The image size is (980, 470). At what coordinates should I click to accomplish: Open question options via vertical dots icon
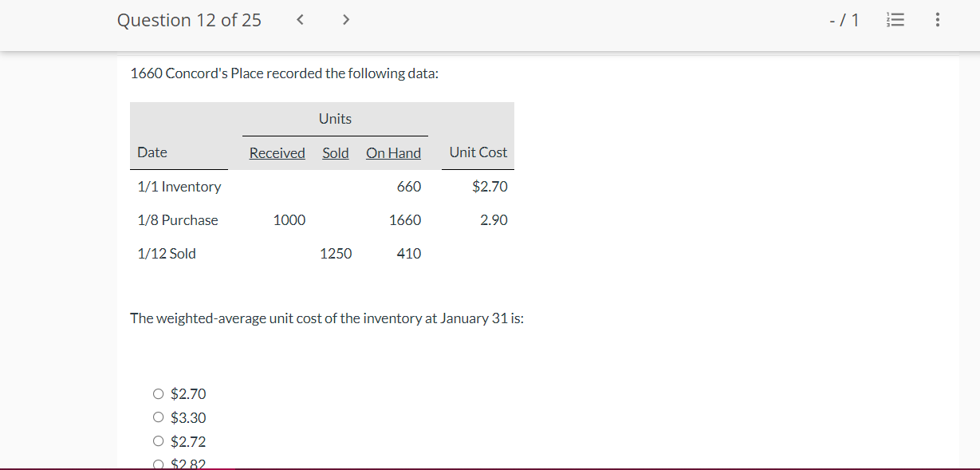[x=938, y=20]
